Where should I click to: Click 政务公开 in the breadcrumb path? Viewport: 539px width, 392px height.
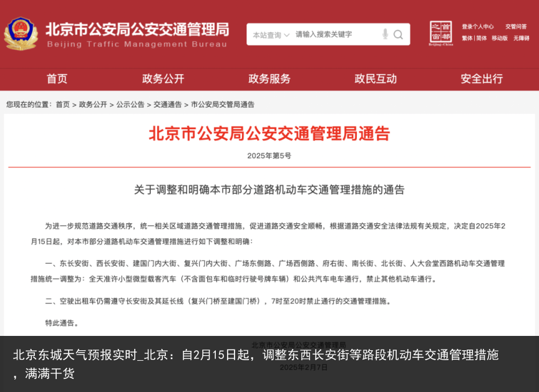coord(93,104)
